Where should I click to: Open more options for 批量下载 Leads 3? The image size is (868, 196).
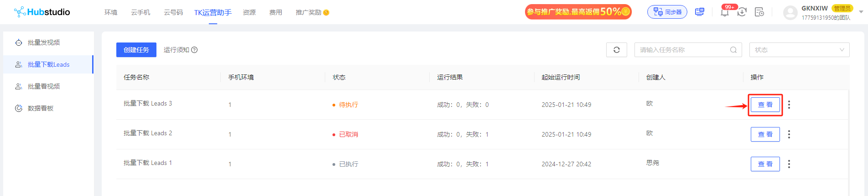click(789, 105)
